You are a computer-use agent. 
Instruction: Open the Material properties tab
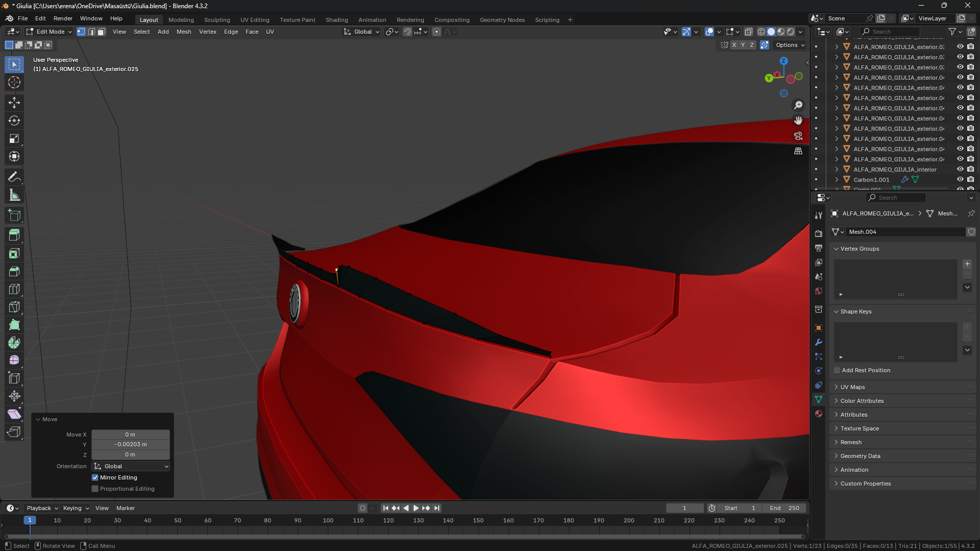819,414
